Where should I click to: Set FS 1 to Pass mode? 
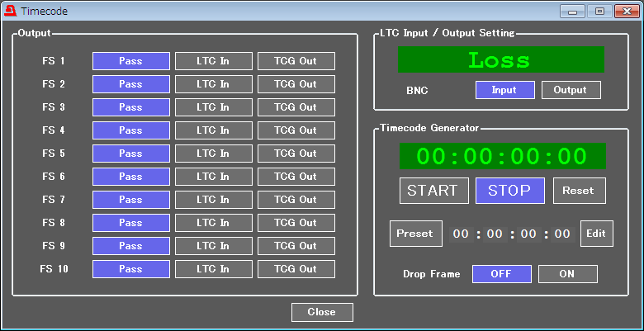point(130,61)
